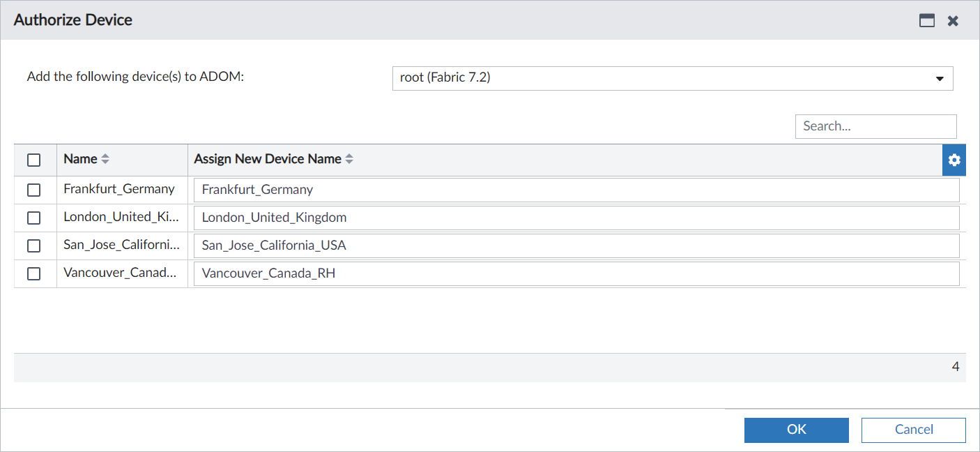Check the San_Jose_California checkbox
The width and height of the screenshot is (980, 452).
click(34, 245)
